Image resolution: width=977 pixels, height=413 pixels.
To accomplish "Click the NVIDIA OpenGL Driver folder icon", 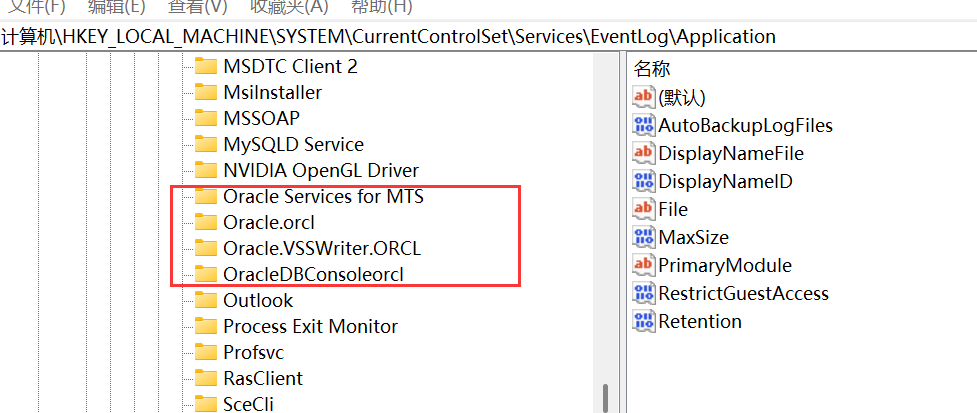I will [x=205, y=170].
